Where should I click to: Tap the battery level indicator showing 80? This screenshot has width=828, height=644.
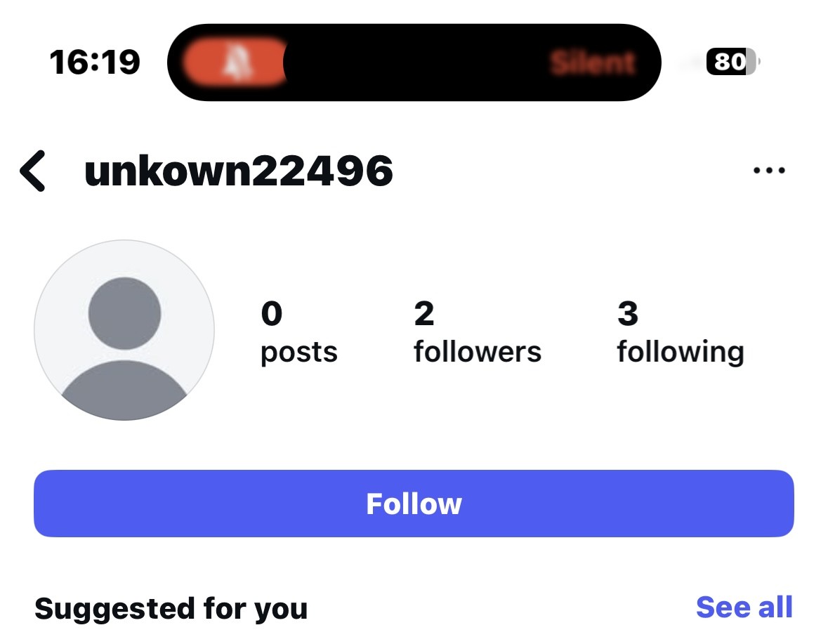tap(732, 63)
